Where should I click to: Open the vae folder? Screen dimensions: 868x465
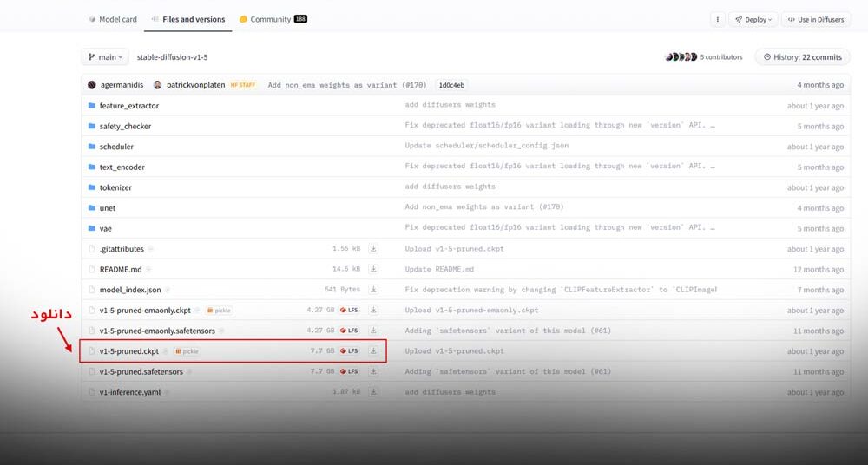[x=105, y=228]
